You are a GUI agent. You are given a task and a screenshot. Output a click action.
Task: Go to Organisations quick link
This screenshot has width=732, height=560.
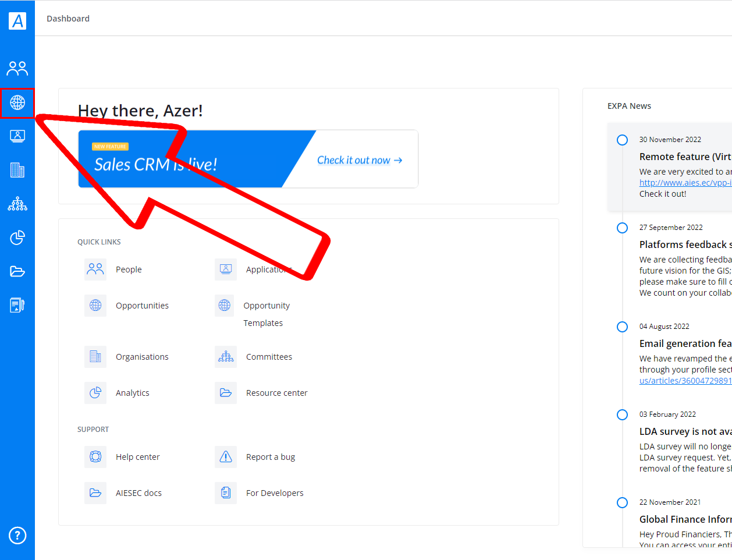click(x=142, y=357)
